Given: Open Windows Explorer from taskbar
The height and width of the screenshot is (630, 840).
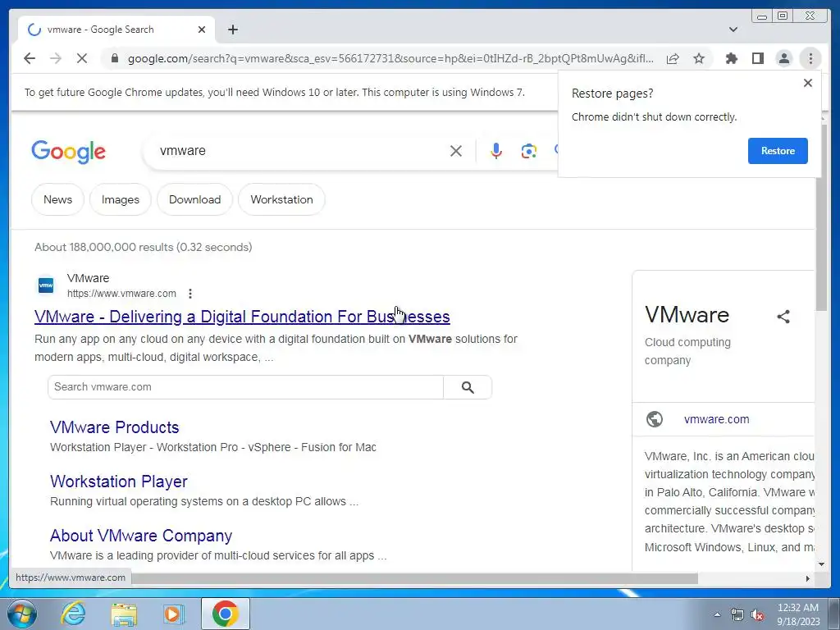Looking at the screenshot, I should point(124,614).
